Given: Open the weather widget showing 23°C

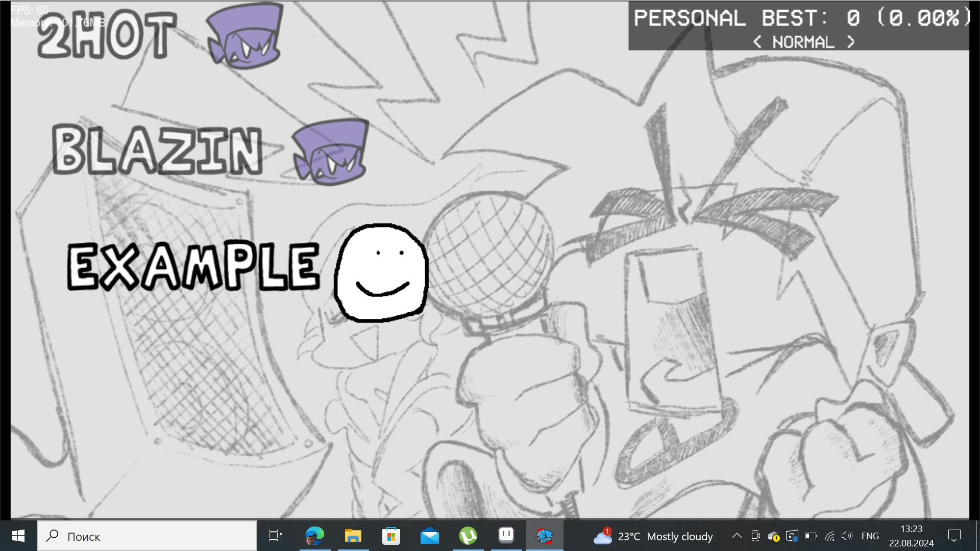Looking at the screenshot, I should [x=653, y=536].
